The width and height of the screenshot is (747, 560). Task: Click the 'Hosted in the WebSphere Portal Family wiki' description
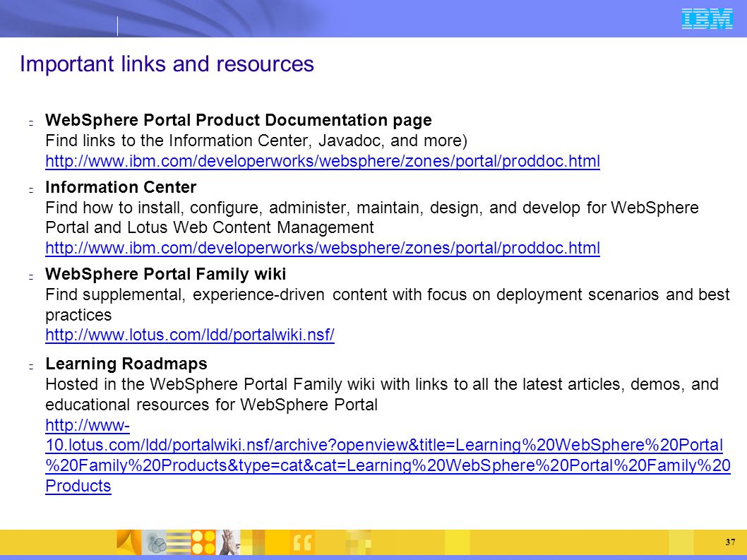pyautogui.click(x=381, y=394)
